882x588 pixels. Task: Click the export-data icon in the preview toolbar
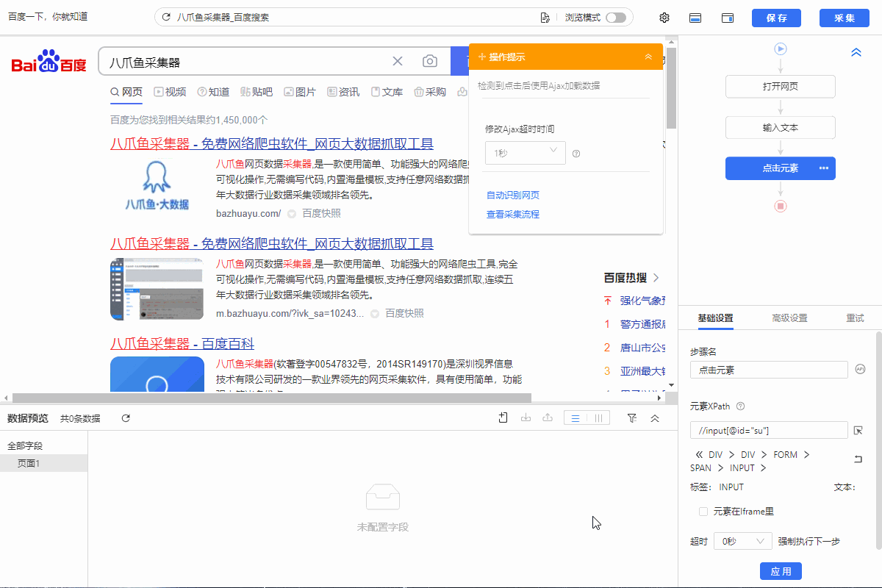click(x=548, y=417)
